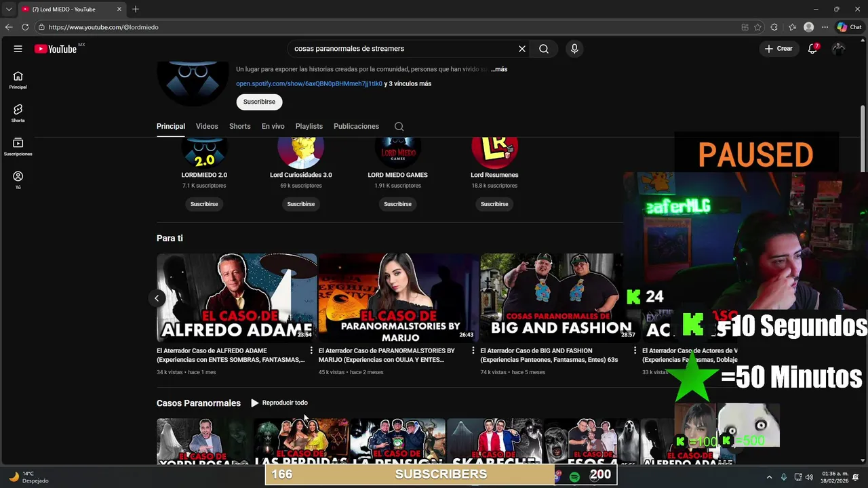This screenshot has height=488, width=868.
Task: Subscribe to LORDMIEDO 2.0
Action: (x=204, y=204)
